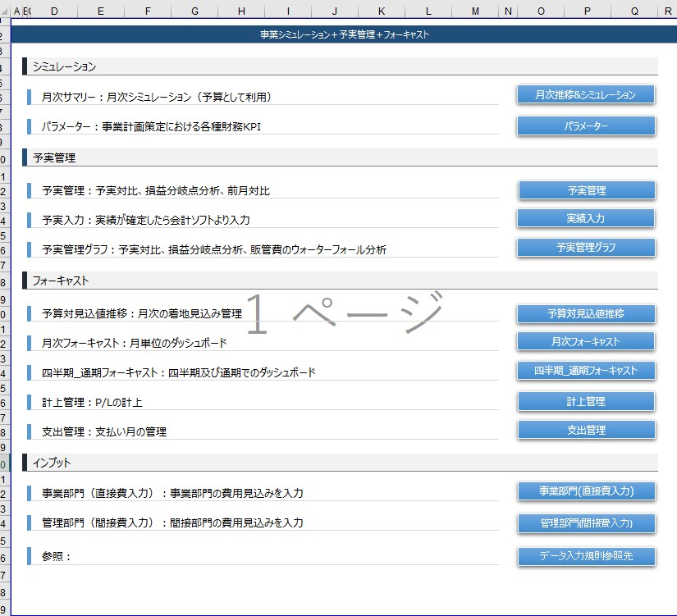677x616 pixels.
Task: Select column E header
Action: (x=101, y=11)
